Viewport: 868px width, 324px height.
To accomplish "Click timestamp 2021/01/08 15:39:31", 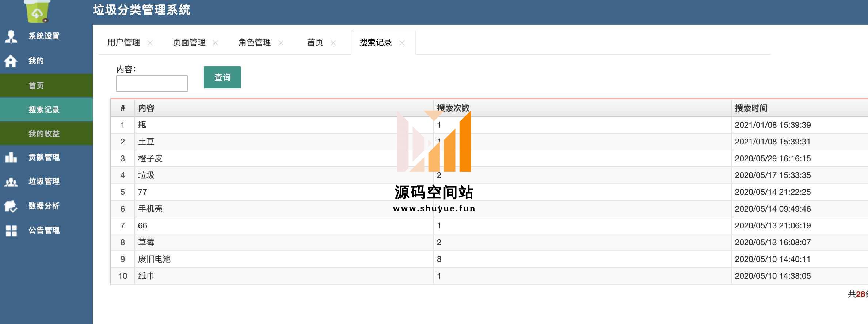I will coord(773,142).
